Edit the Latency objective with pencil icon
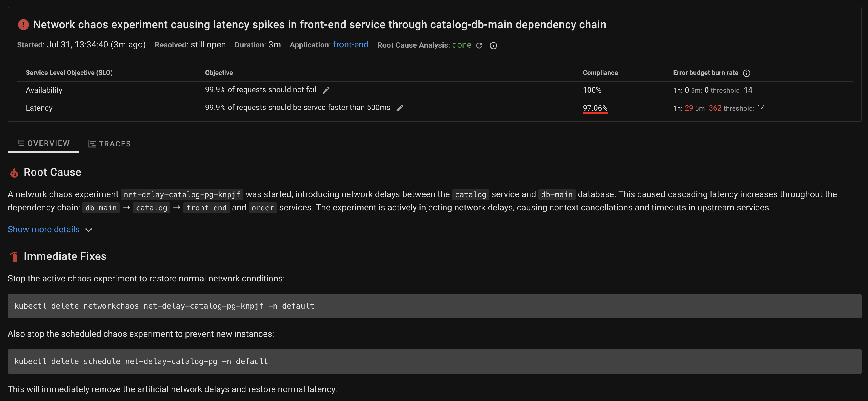The height and width of the screenshot is (401, 868). pos(400,108)
